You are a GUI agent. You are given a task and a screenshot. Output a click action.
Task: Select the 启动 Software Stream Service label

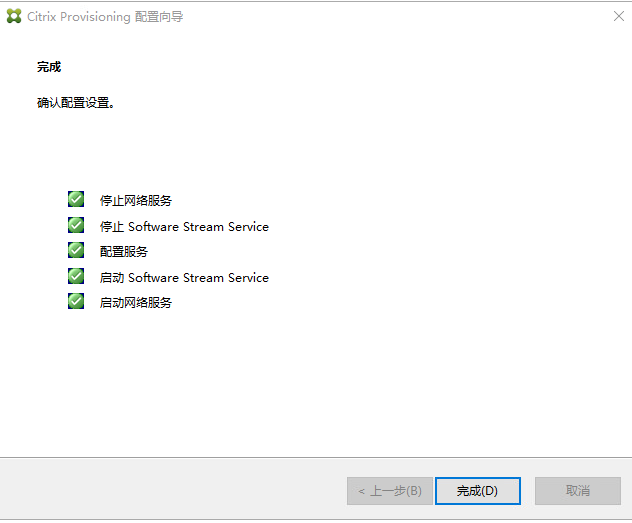[x=184, y=277]
